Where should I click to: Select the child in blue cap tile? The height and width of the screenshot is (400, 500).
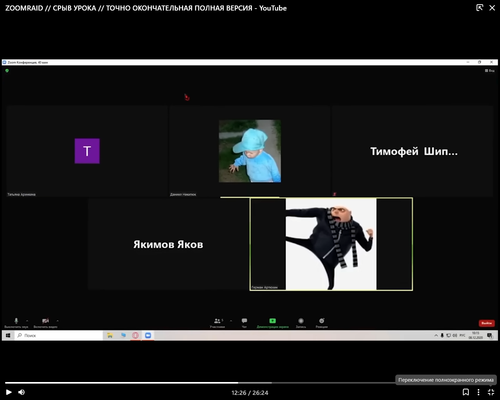tap(250, 151)
